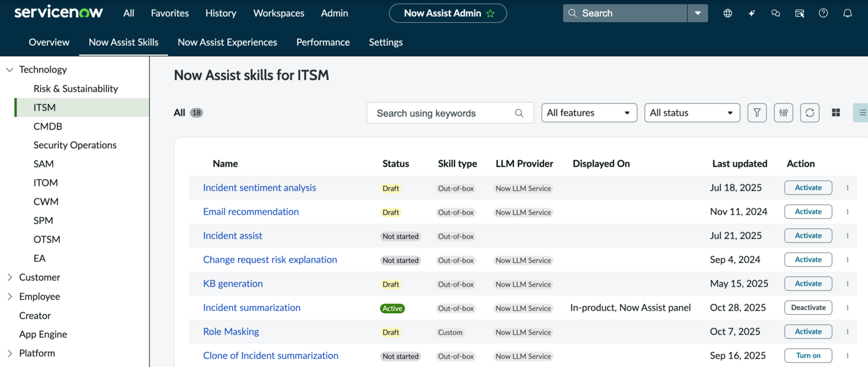This screenshot has height=367, width=868.
Task: Select Risk & Sustainability in sidebar
Action: tap(75, 89)
